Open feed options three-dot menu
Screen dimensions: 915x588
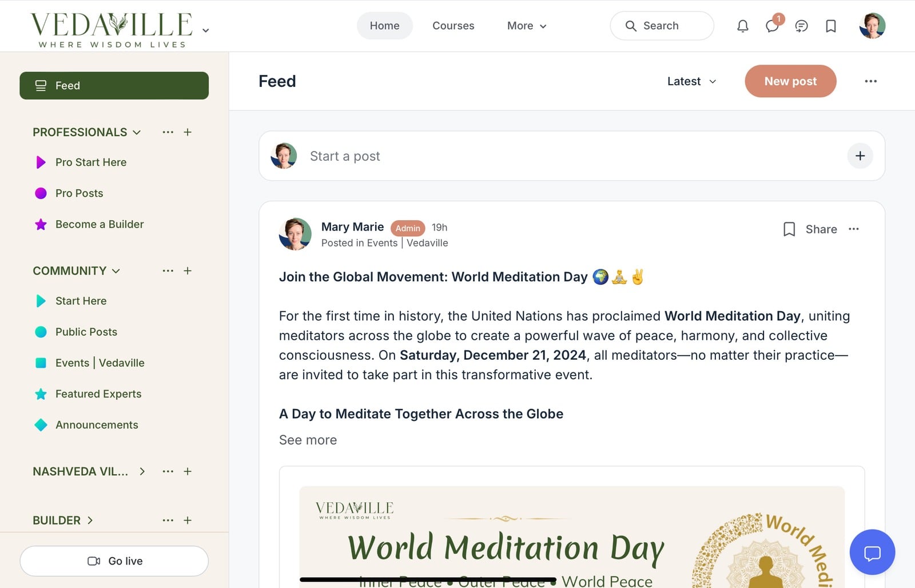point(870,81)
